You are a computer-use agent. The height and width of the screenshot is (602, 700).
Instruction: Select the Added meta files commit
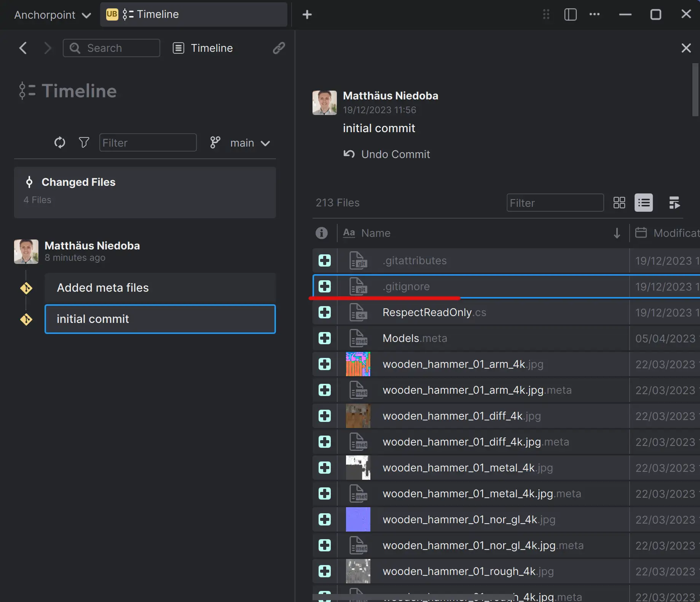click(160, 287)
